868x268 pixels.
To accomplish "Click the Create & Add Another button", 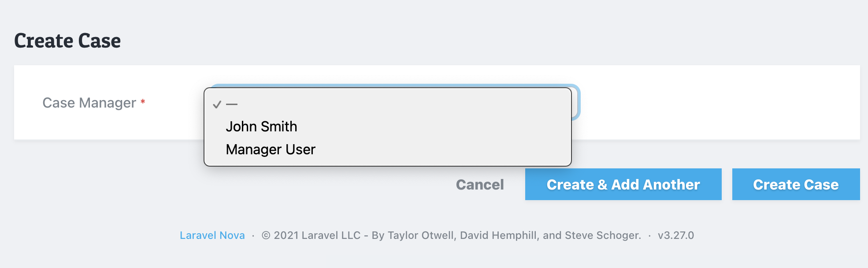I will [623, 184].
